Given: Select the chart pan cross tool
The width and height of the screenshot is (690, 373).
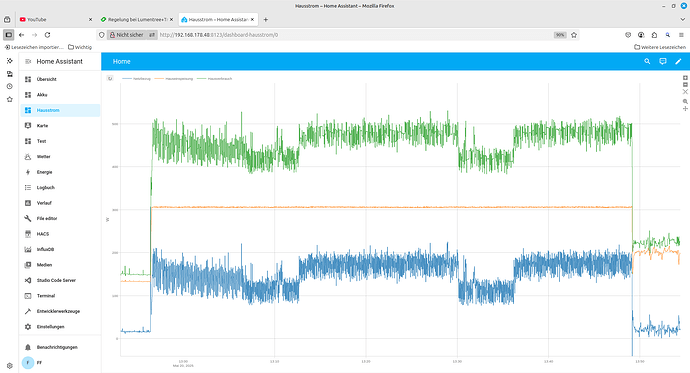Looking at the screenshot, I should tap(685, 108).
